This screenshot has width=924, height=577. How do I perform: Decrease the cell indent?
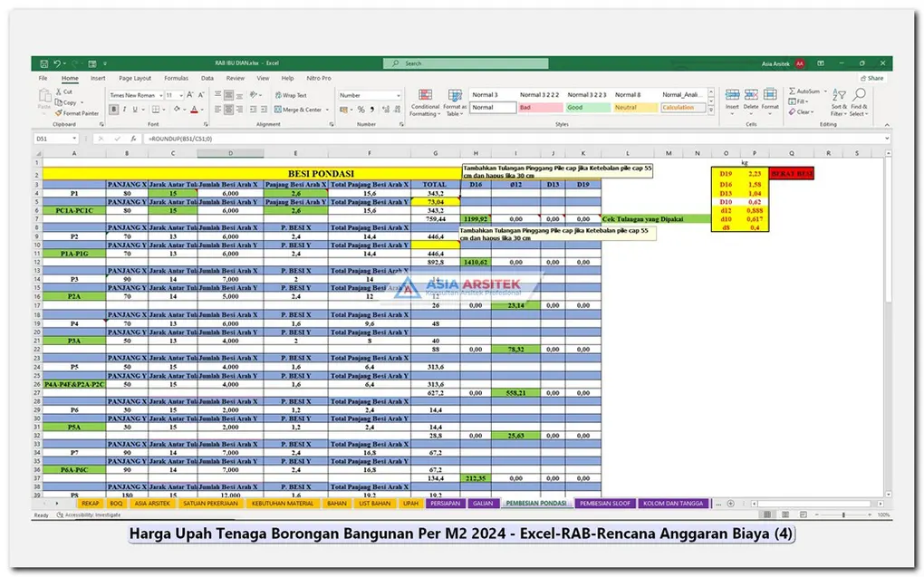tap(253, 110)
